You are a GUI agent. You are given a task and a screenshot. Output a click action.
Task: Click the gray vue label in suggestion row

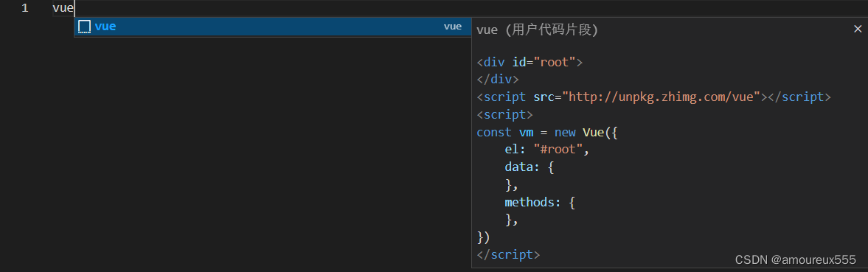pos(452,27)
